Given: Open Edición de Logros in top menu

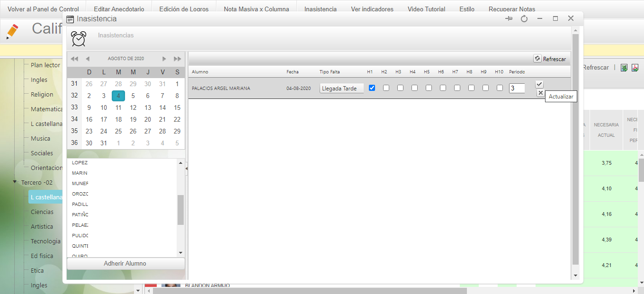Looking at the screenshot, I should tap(184, 9).
